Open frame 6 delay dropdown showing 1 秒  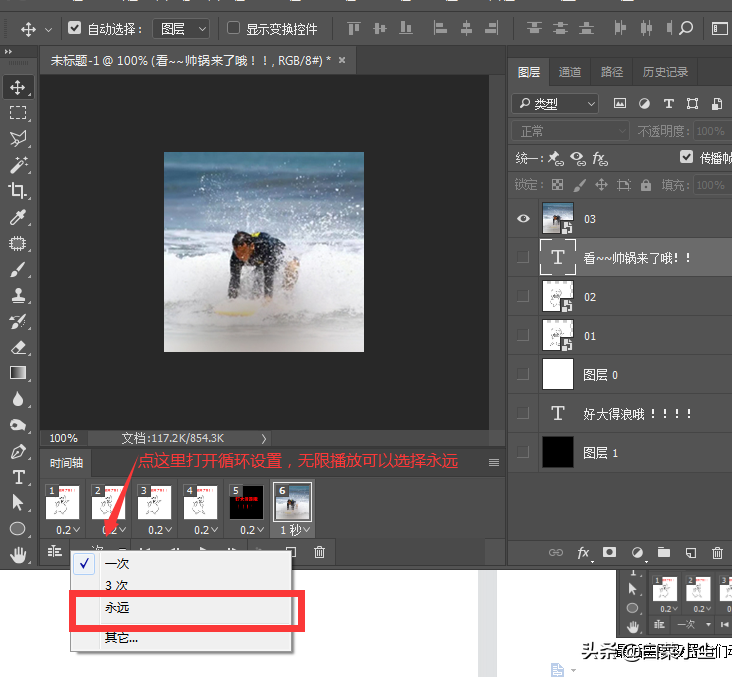295,530
